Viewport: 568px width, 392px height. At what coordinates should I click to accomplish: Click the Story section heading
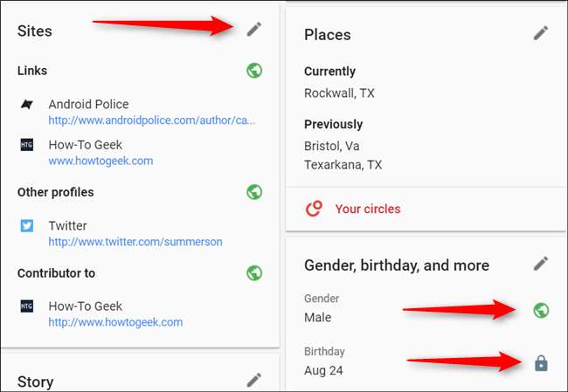tap(36, 382)
